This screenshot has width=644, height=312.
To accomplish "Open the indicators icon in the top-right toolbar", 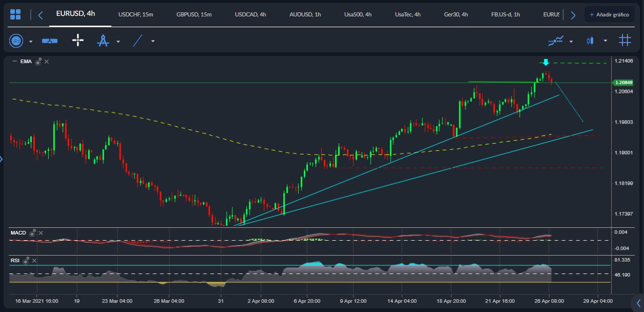I will [556, 41].
